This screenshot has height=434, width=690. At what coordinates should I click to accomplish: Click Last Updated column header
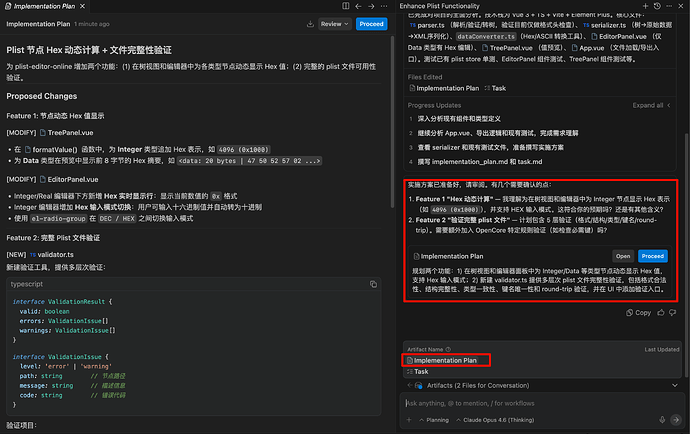point(662,349)
